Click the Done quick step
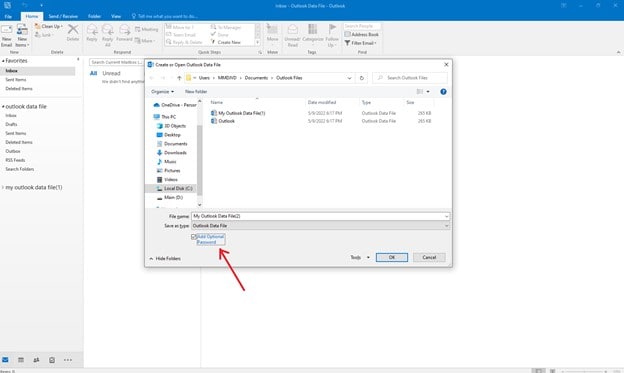Viewport: 624px width, 373px height. (x=220, y=35)
